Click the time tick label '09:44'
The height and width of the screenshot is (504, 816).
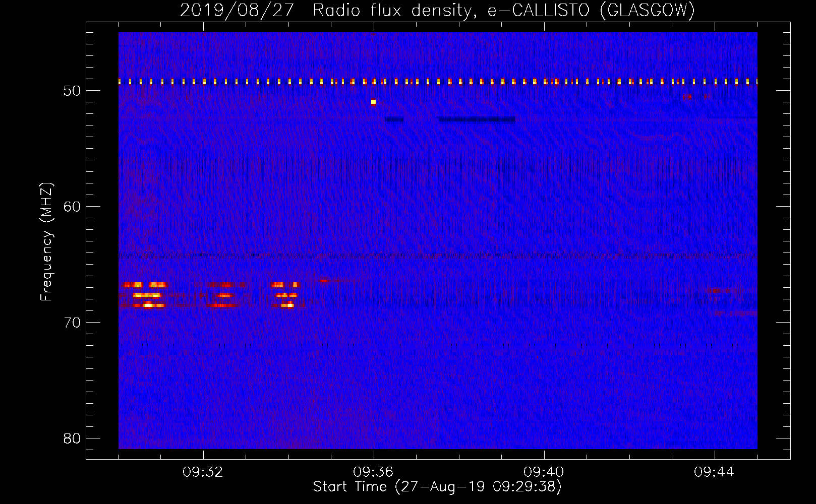pyautogui.click(x=714, y=472)
